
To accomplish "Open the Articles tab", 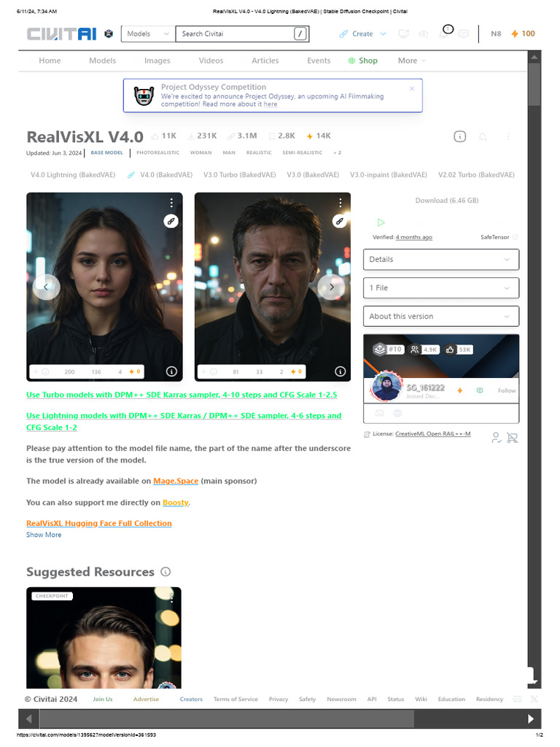I will coord(265,61).
